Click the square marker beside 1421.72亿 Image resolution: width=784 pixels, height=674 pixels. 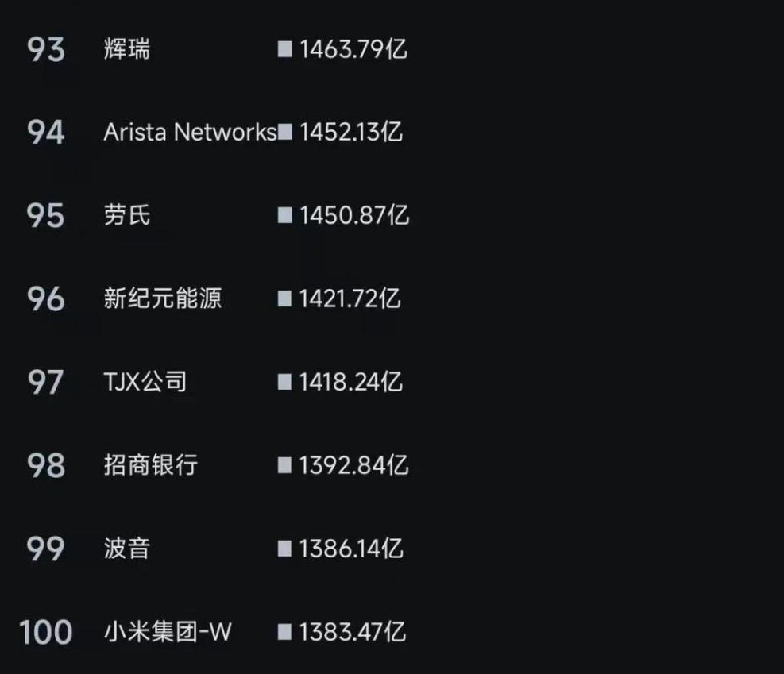284,298
